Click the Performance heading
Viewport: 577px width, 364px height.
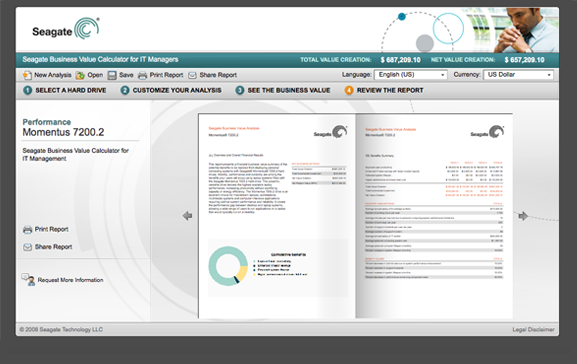coord(47,122)
